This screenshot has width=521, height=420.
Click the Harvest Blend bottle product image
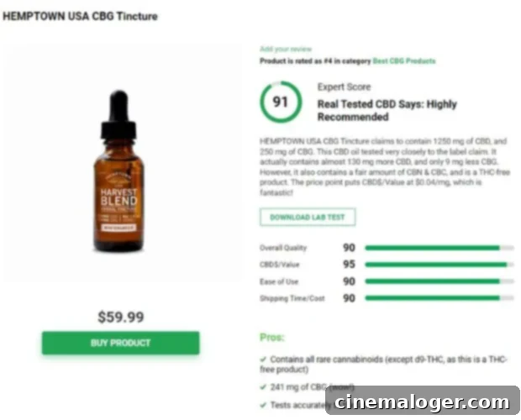coord(118,171)
